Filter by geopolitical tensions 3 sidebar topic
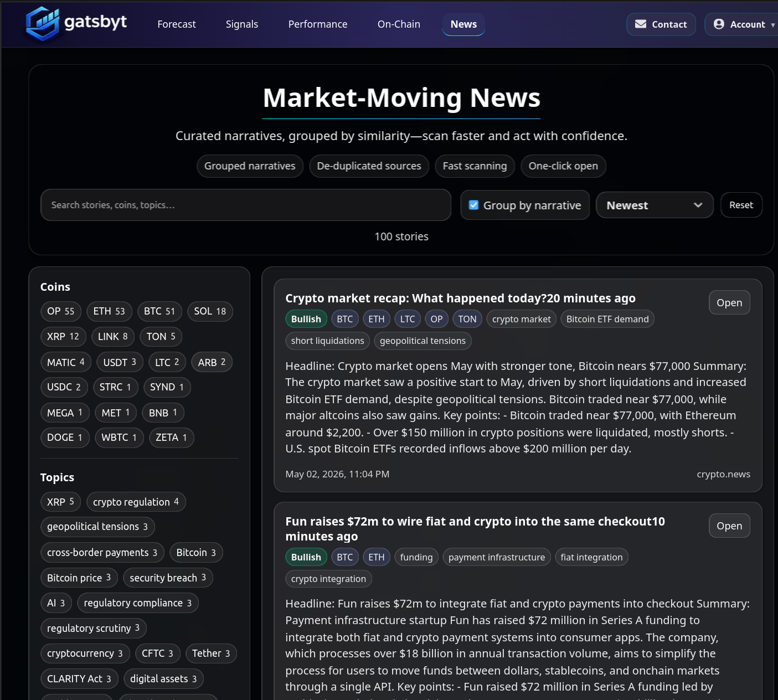 (98, 527)
